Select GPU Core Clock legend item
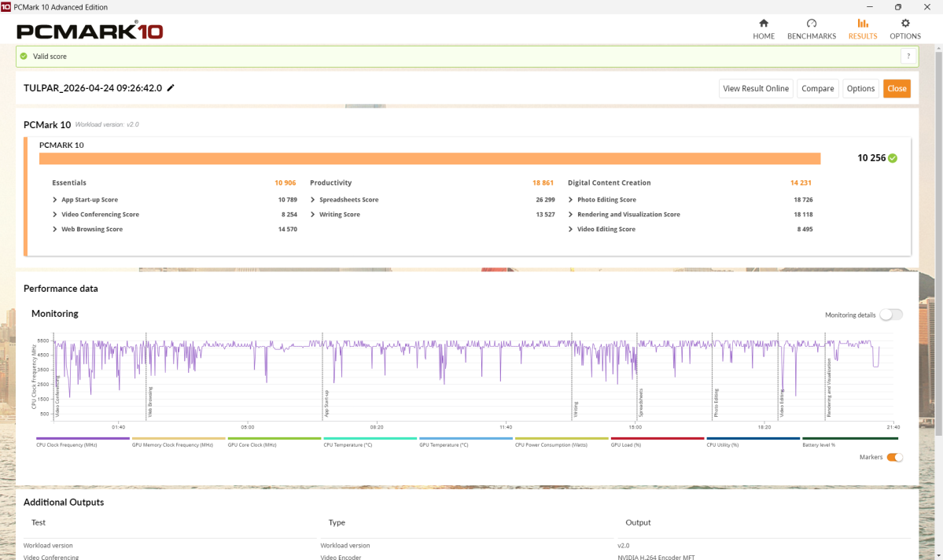Screen dimensions: 943x560 pyautogui.click(x=274, y=442)
